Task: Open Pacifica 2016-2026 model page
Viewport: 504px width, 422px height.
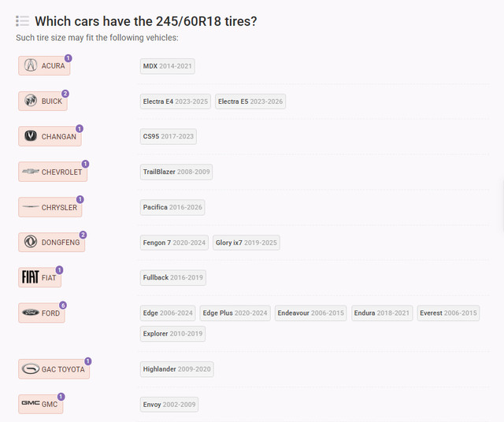Action: pyautogui.click(x=172, y=207)
